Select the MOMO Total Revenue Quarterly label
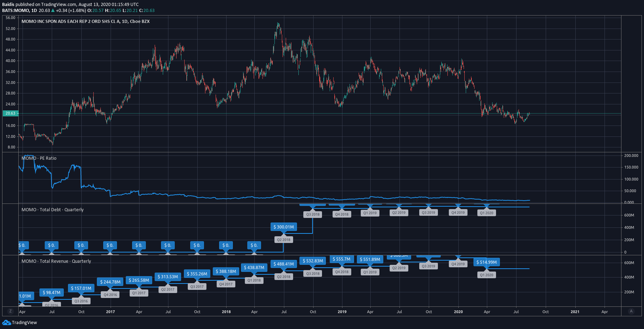 (56, 261)
